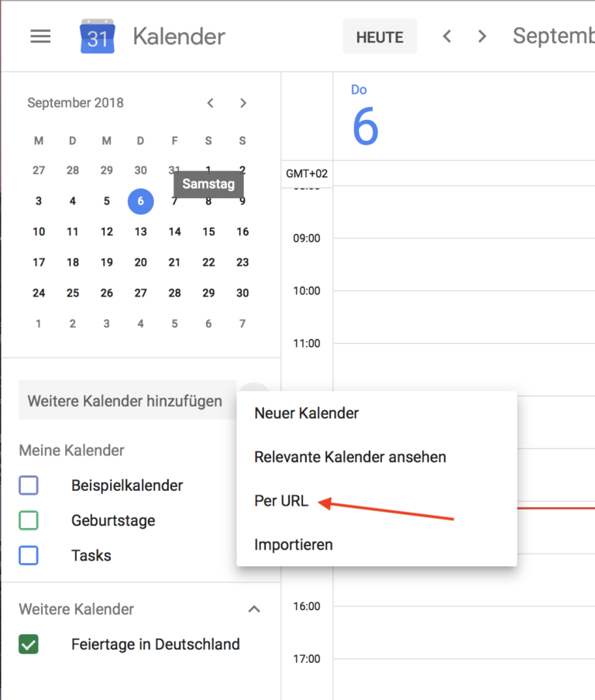Click the Google Calendar 31 logo
This screenshot has height=700, width=595.
pyautogui.click(x=97, y=36)
